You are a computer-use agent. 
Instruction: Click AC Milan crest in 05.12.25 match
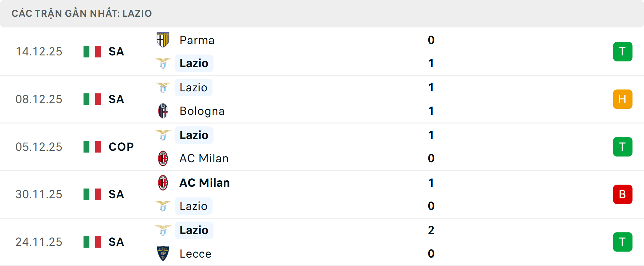[163, 158]
